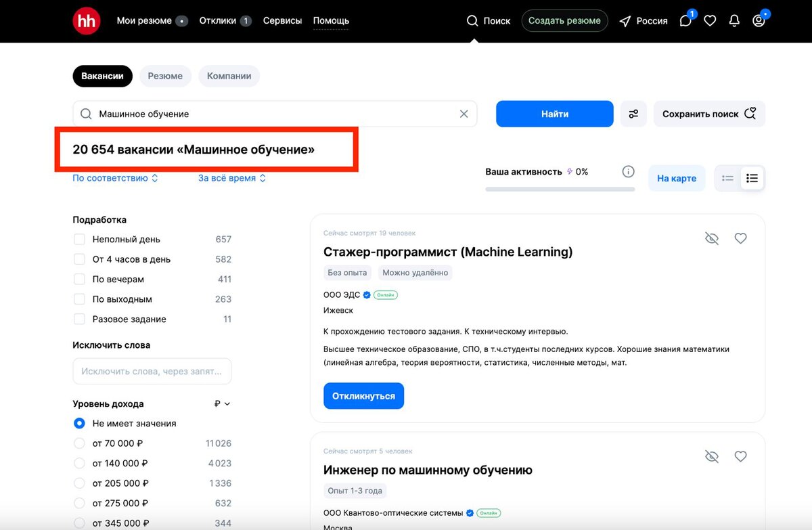Click the magnifier icon inside search field
Image resolution: width=812 pixels, height=530 pixels.
tap(86, 114)
